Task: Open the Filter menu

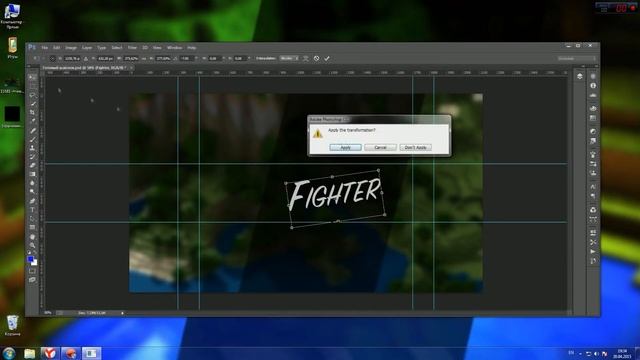Action: click(132, 48)
